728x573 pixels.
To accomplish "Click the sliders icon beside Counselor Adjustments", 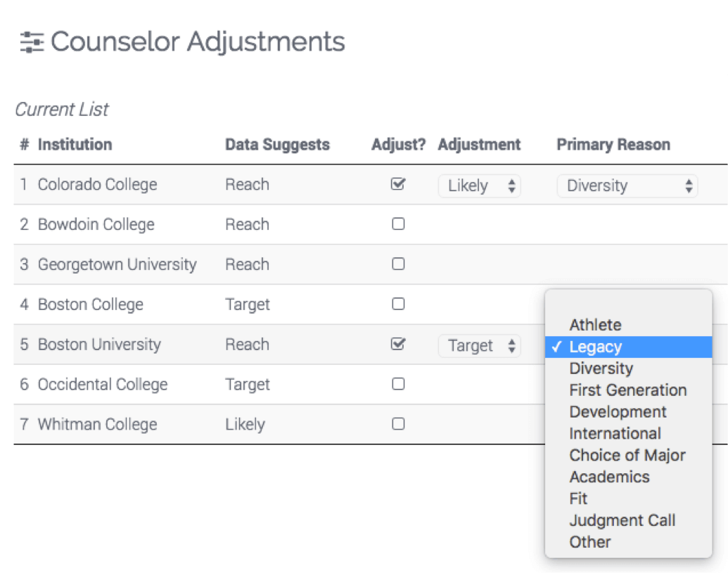I will (32, 42).
